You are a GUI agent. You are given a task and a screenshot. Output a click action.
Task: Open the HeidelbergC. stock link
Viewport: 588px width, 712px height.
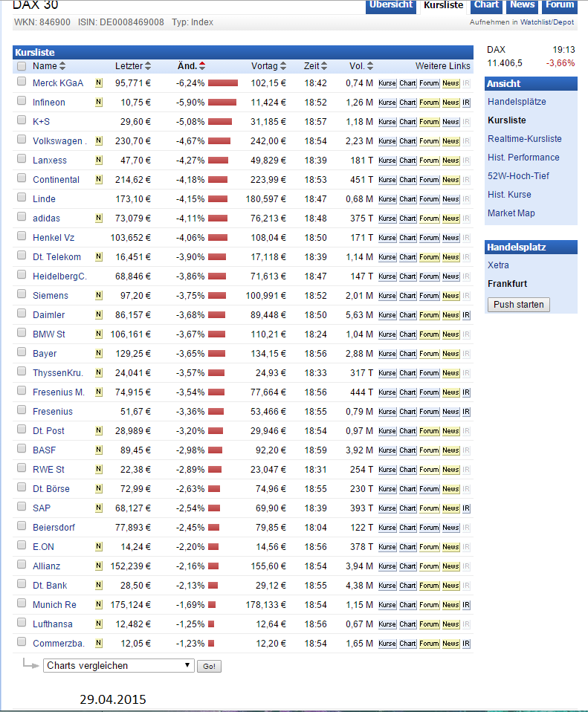(59, 276)
